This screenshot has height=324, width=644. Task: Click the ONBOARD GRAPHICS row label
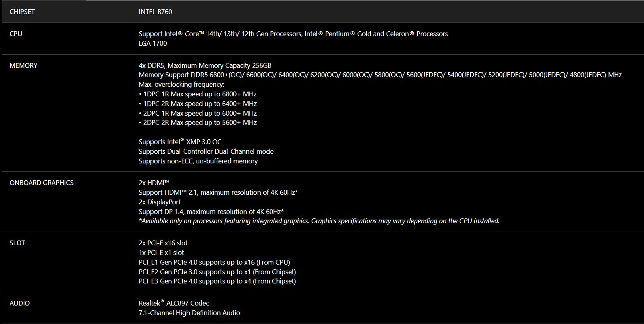click(x=42, y=183)
